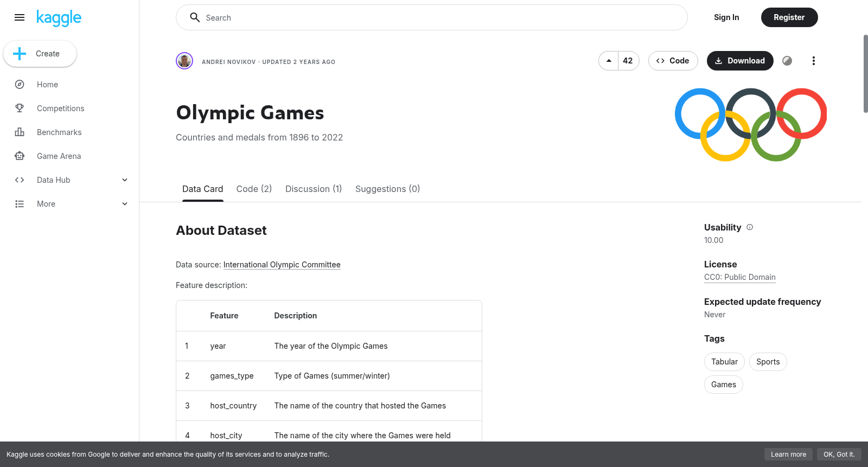Click Learn more about cookies
The height and width of the screenshot is (467, 868).
(788, 455)
